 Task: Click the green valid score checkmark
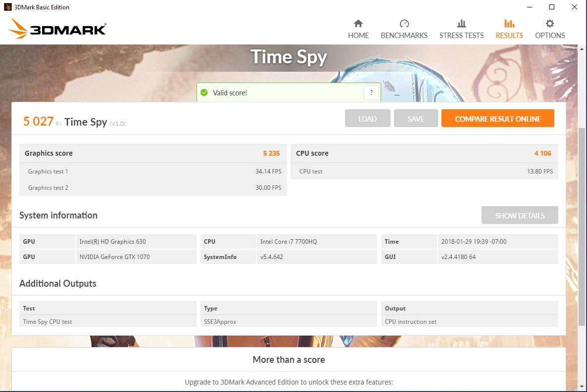(x=204, y=93)
